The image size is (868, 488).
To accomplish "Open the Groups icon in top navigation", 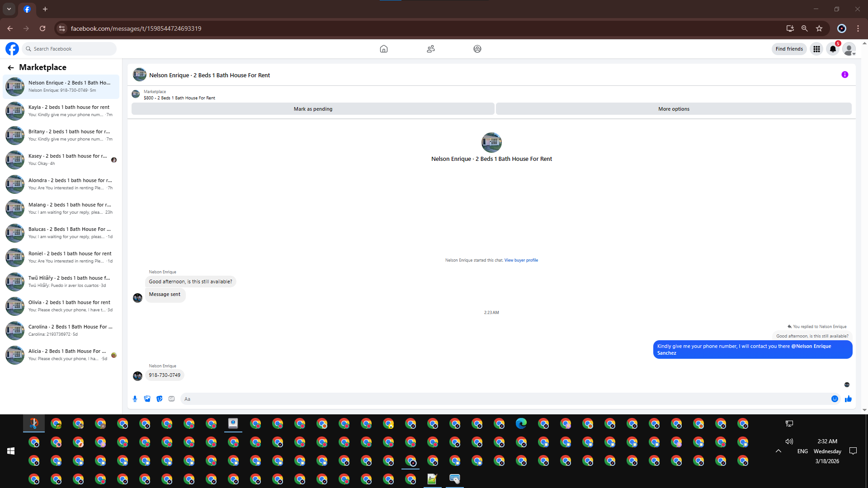I will coord(477,49).
